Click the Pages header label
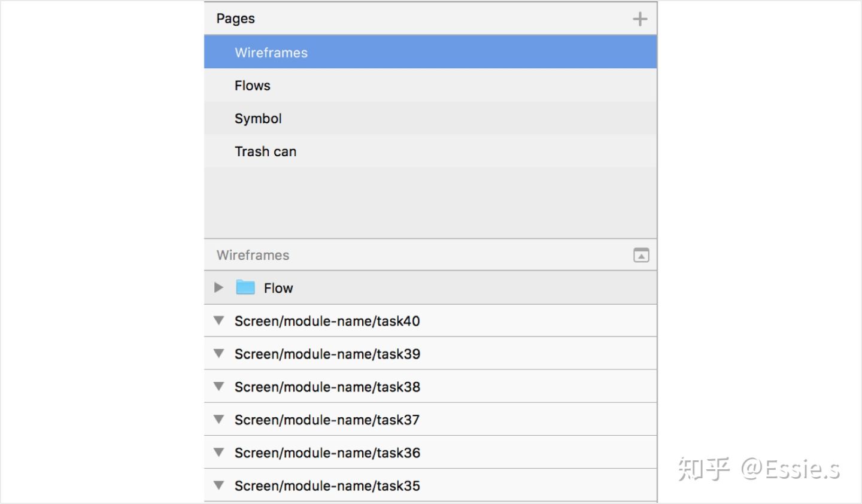The height and width of the screenshot is (504, 862). click(236, 19)
